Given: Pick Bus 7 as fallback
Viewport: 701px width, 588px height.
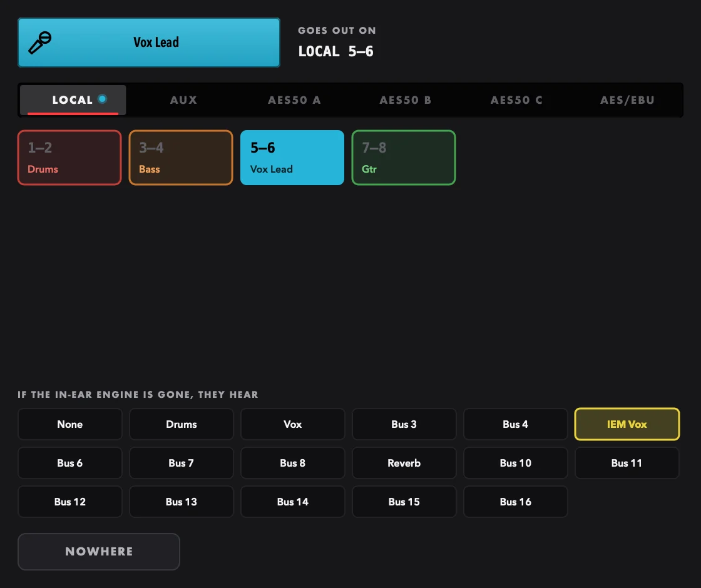Looking at the screenshot, I should click(181, 463).
